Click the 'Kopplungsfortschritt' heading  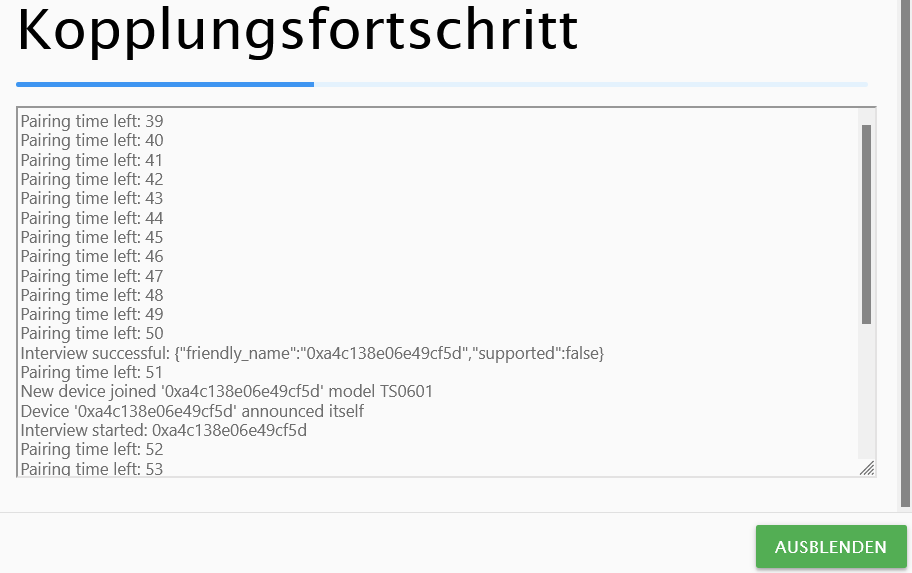(x=298, y=30)
